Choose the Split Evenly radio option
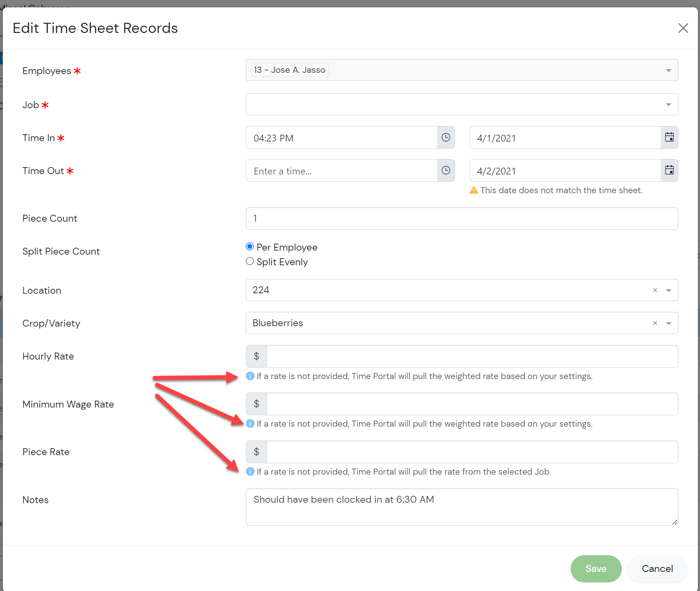 (x=250, y=262)
